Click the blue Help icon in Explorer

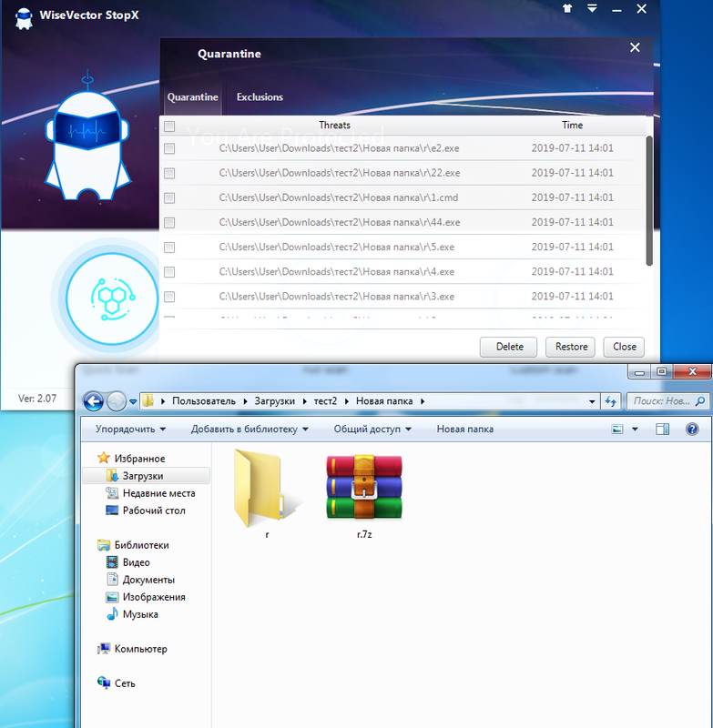pyautogui.click(x=692, y=429)
